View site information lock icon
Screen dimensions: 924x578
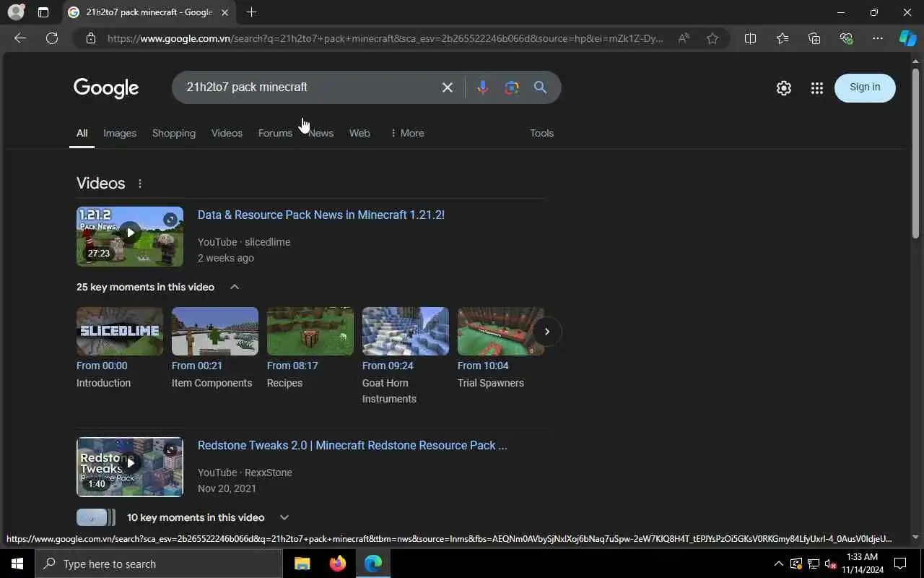coord(90,38)
